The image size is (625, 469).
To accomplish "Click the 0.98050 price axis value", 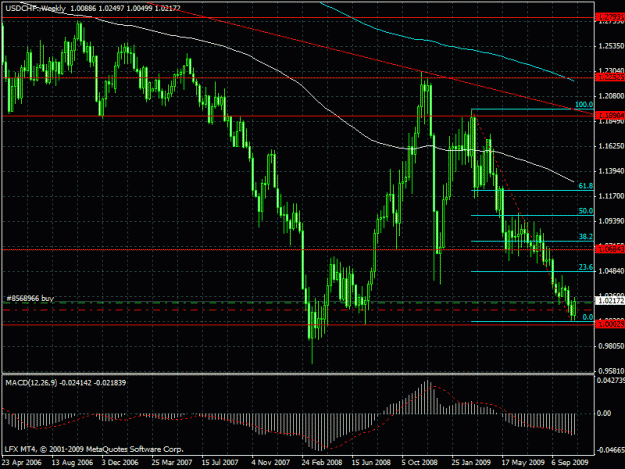I will pos(611,346).
